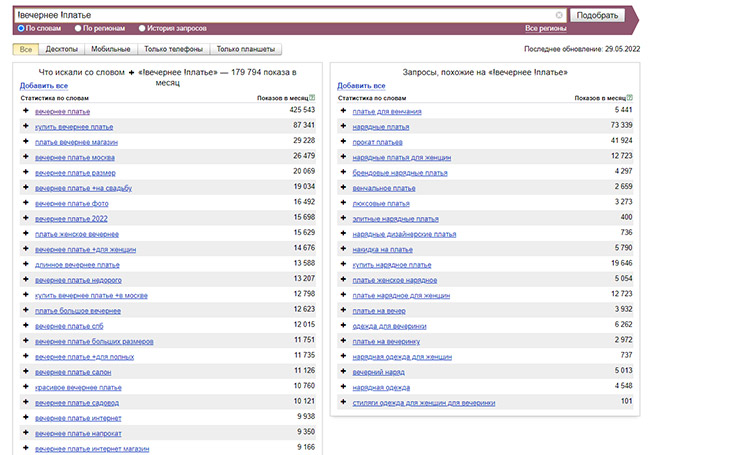
Task: Open the 'вечернее платье +на свадьбу' query link
Action: click(x=83, y=188)
